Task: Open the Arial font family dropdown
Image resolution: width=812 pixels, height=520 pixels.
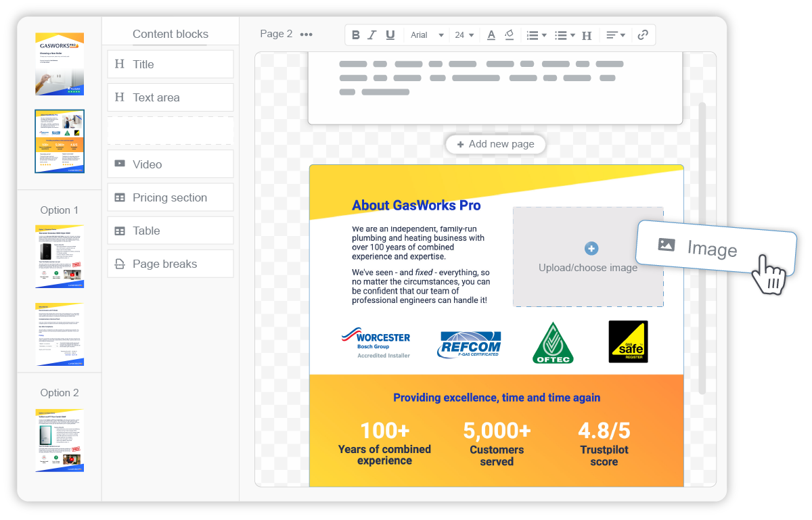Action: tap(426, 34)
